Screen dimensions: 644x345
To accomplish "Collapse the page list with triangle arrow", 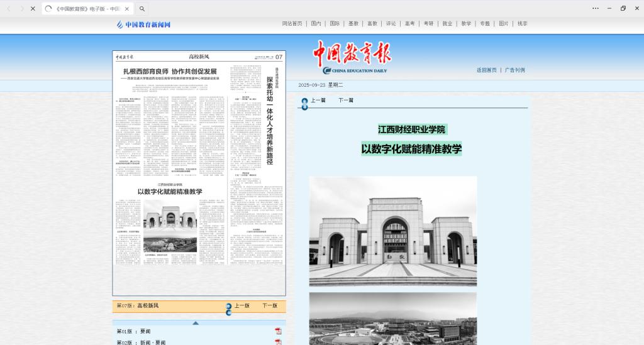I will click(x=196, y=323).
